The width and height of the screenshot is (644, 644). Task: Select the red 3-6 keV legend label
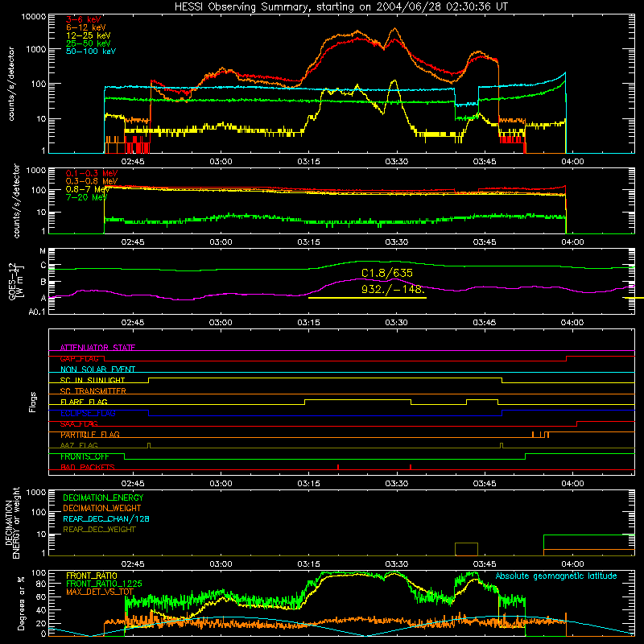coord(83,19)
